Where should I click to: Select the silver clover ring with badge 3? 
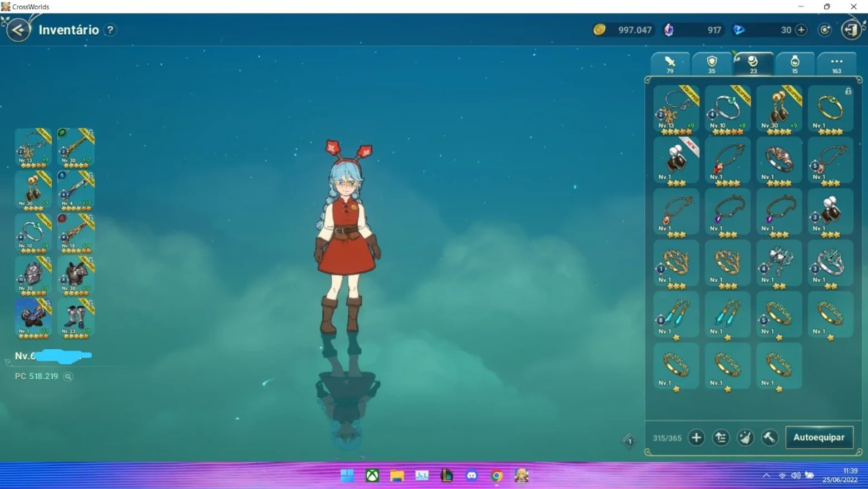click(x=831, y=265)
